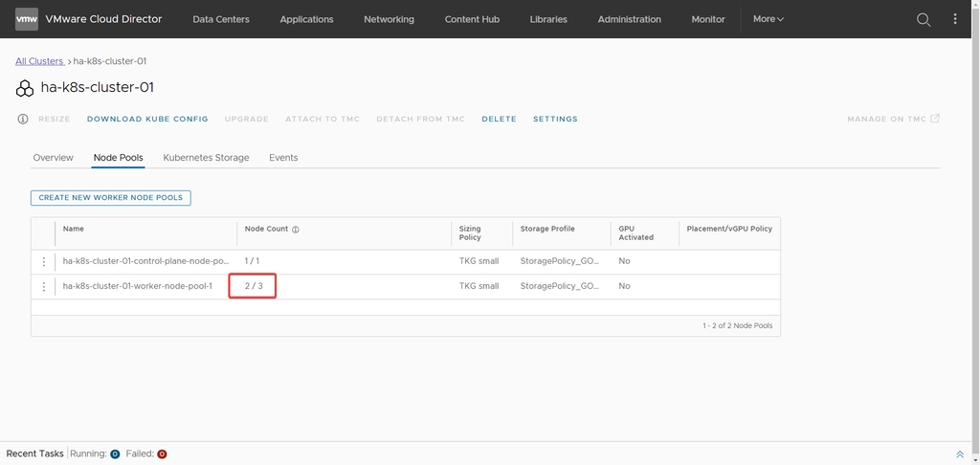Open the top-right vertical ellipsis menu
The height and width of the screenshot is (465, 980).
(954, 19)
